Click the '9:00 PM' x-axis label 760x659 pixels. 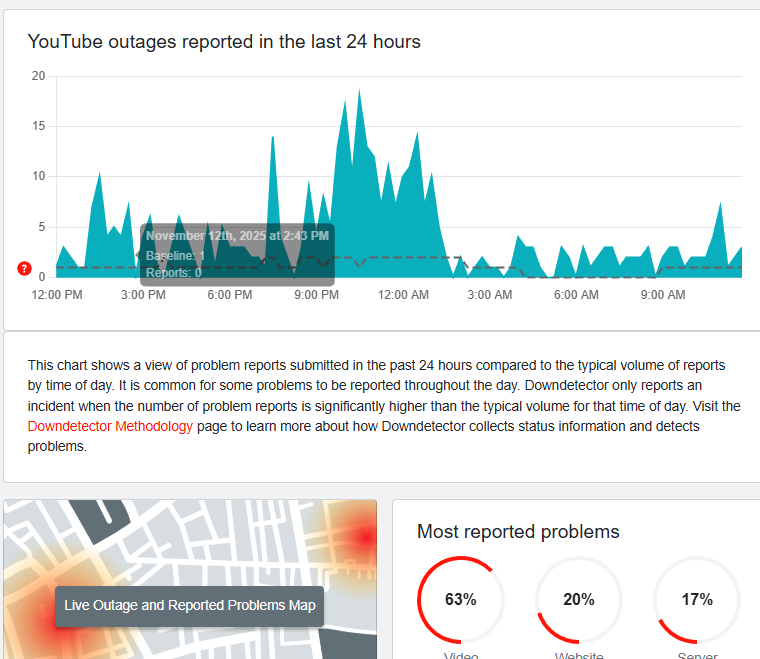[317, 295]
